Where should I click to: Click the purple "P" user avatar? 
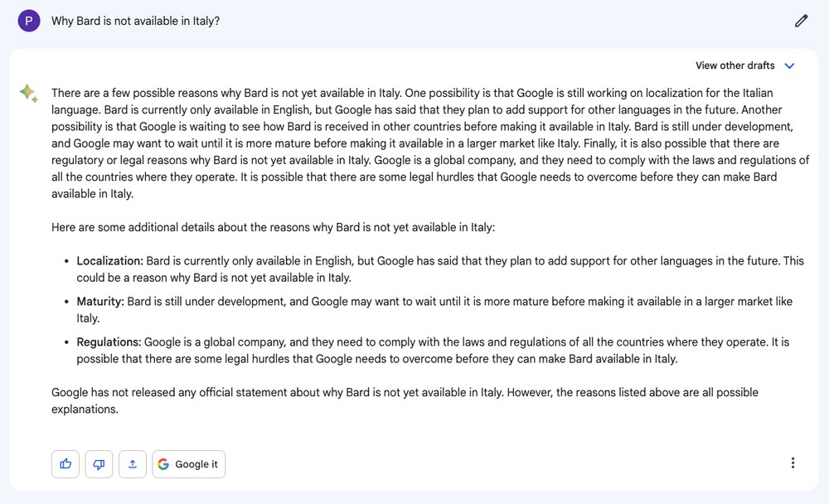[x=29, y=21]
